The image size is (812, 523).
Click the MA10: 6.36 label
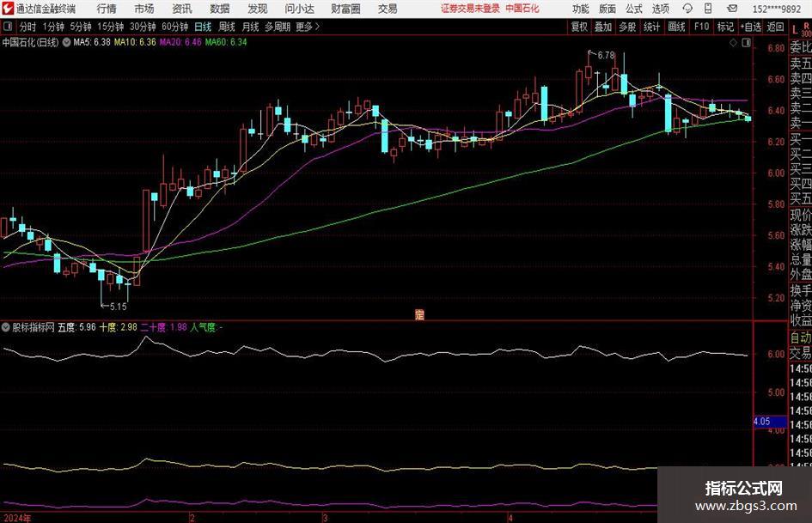coord(135,42)
